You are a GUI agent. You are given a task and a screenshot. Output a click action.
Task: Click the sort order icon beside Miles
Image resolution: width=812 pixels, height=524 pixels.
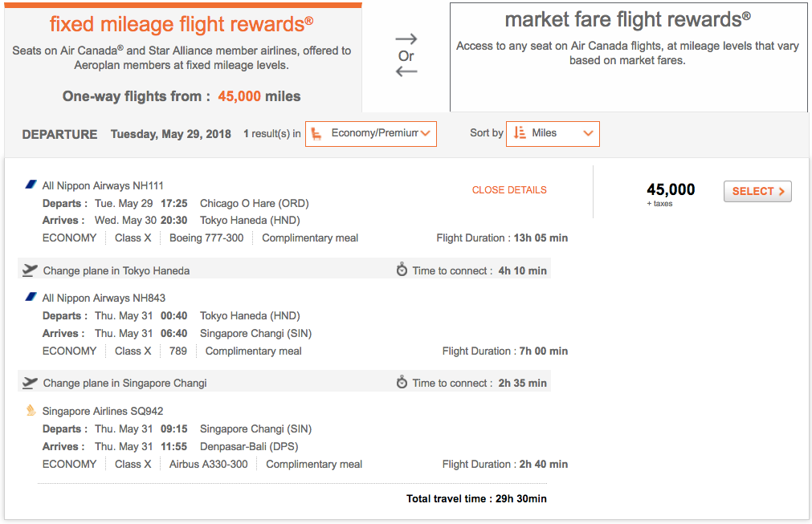(520, 133)
